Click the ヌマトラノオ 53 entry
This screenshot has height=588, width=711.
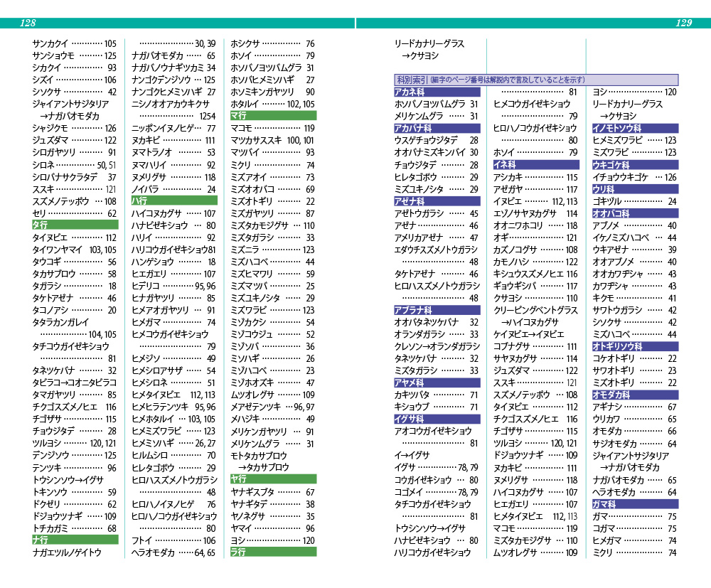tap(173, 152)
